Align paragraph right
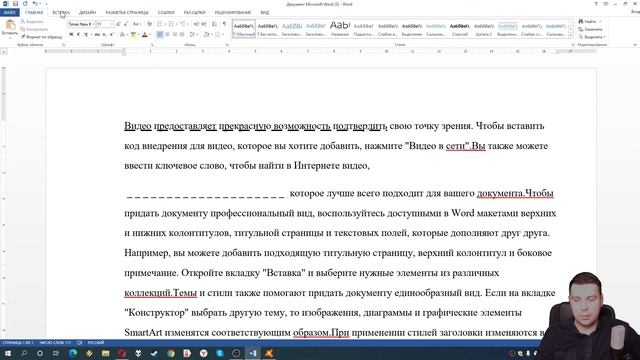The image size is (640, 360). point(175,35)
